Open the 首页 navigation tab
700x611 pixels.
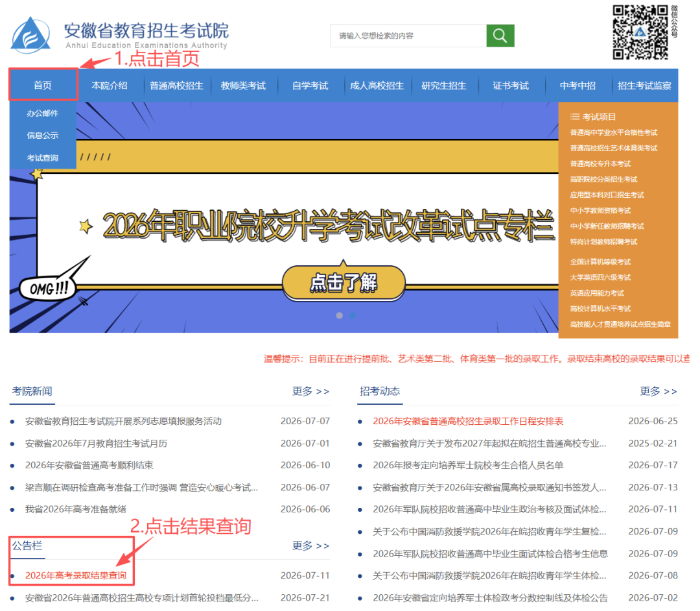point(43,85)
